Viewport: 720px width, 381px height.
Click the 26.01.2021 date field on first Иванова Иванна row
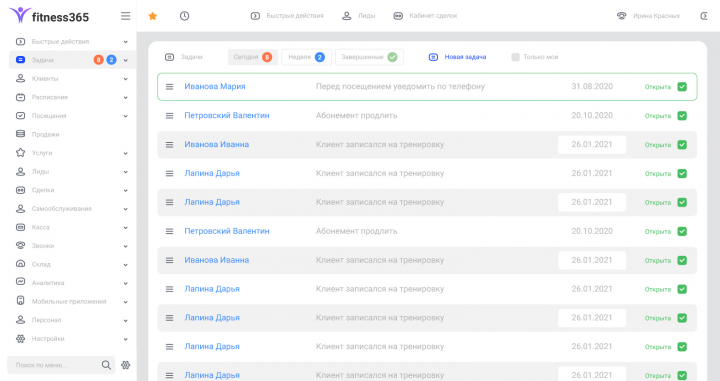[592, 145]
